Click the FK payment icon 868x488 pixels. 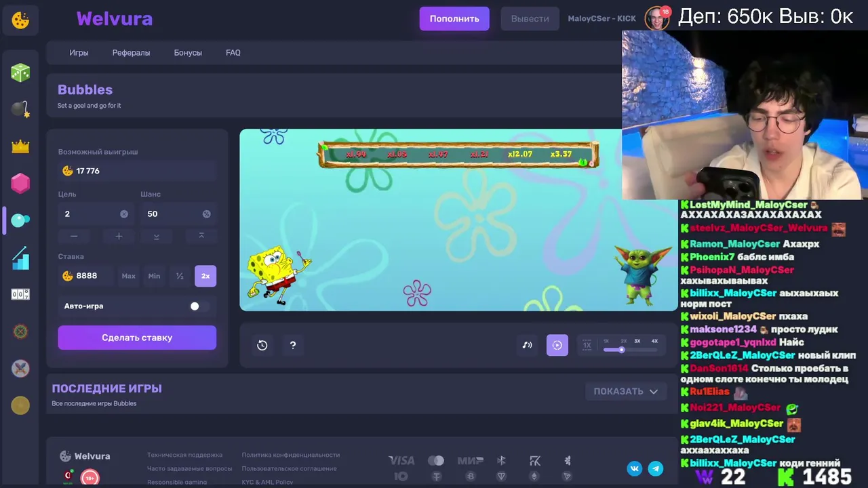coord(535,461)
